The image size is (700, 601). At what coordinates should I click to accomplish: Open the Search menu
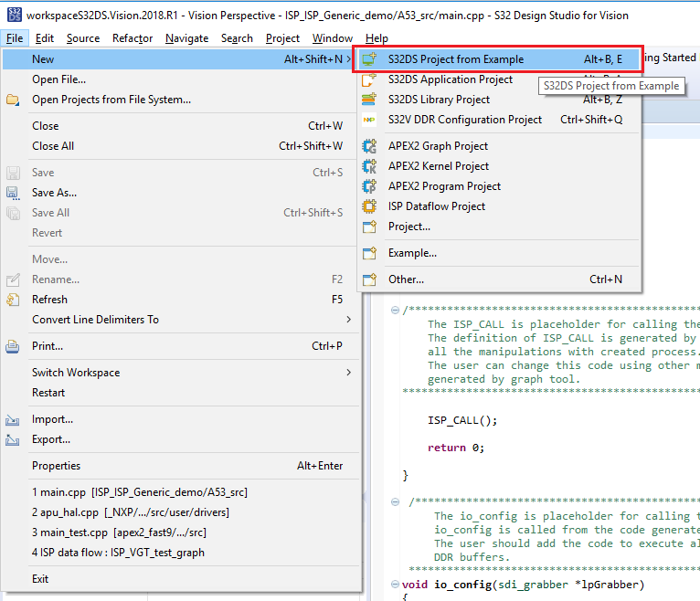tap(237, 38)
